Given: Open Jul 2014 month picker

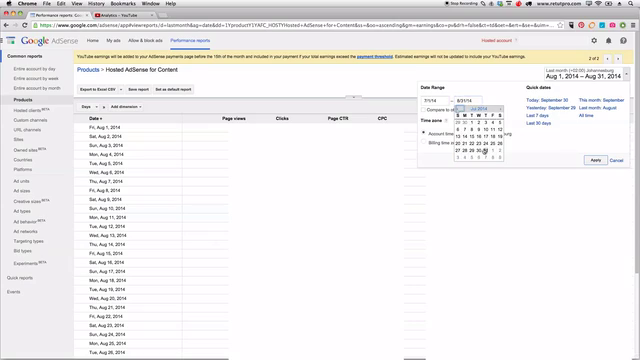Looking at the screenshot, I should click(479, 109).
